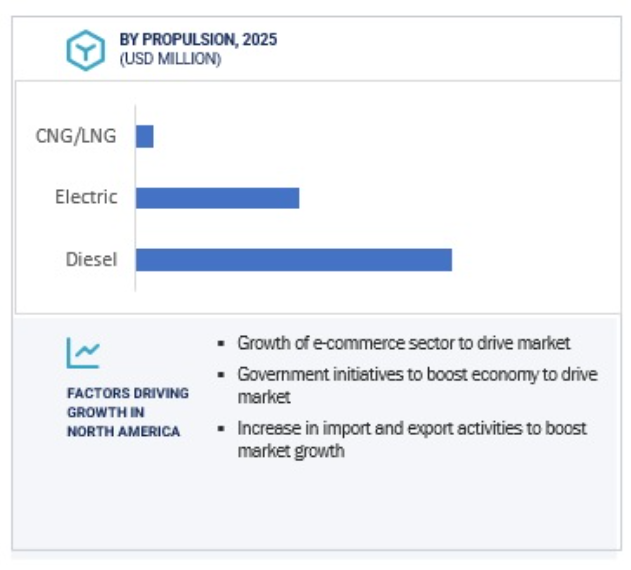Click the second bullet marker
Image resolution: width=631 pixels, height=570 pixels.
click(221, 375)
